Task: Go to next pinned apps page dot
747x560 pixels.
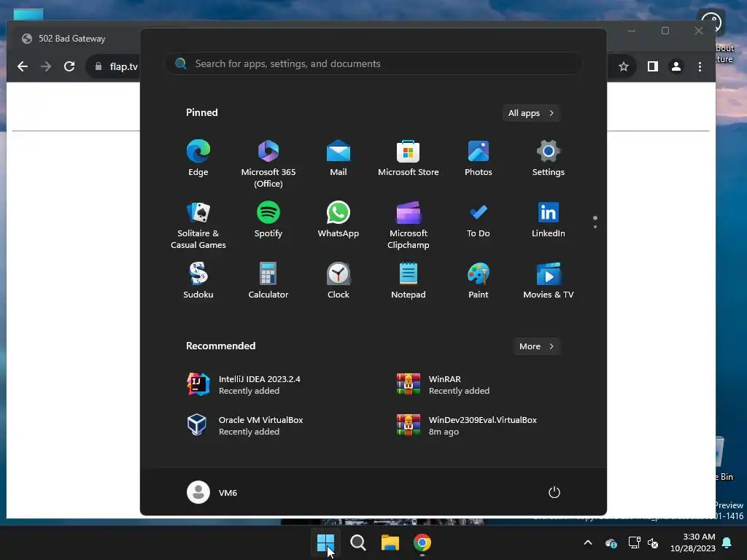Action: (x=595, y=227)
